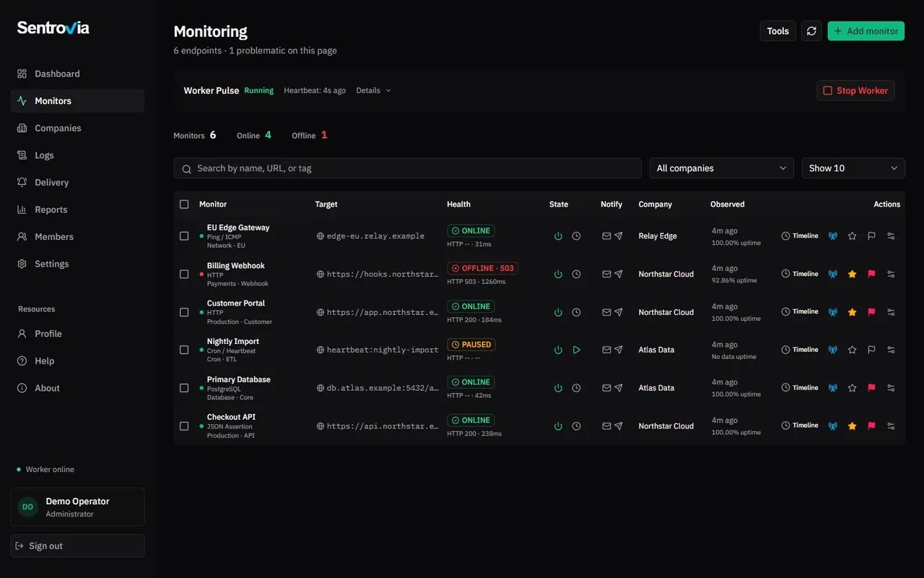Open Companies in the sidebar
This screenshot has width=924, height=578.
77,128
